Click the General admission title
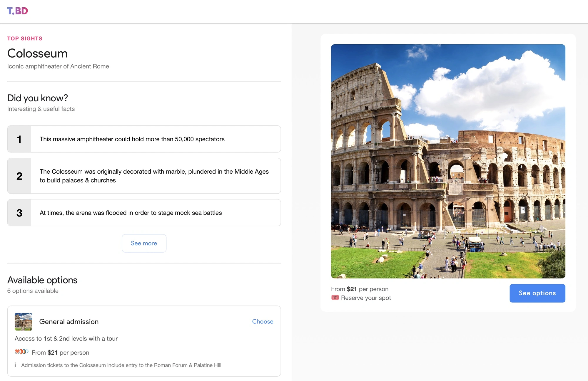Viewport: 588px width, 381px height. (69, 322)
